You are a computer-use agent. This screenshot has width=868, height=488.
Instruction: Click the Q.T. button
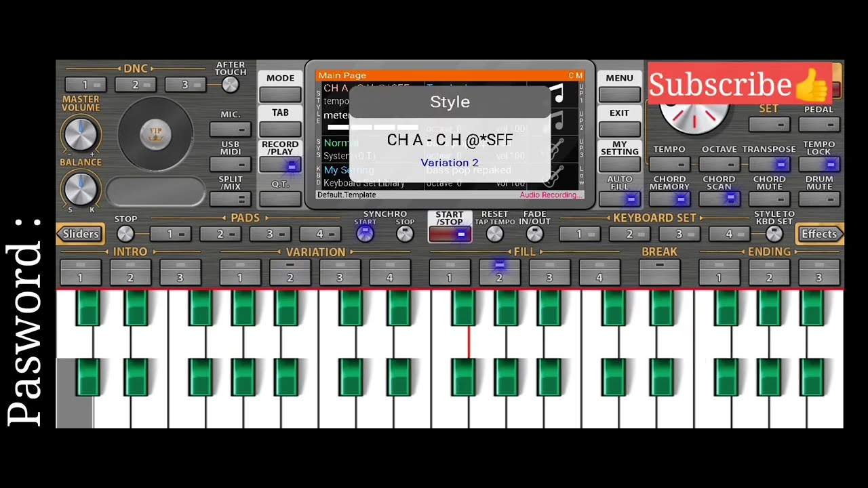pyautogui.click(x=280, y=199)
